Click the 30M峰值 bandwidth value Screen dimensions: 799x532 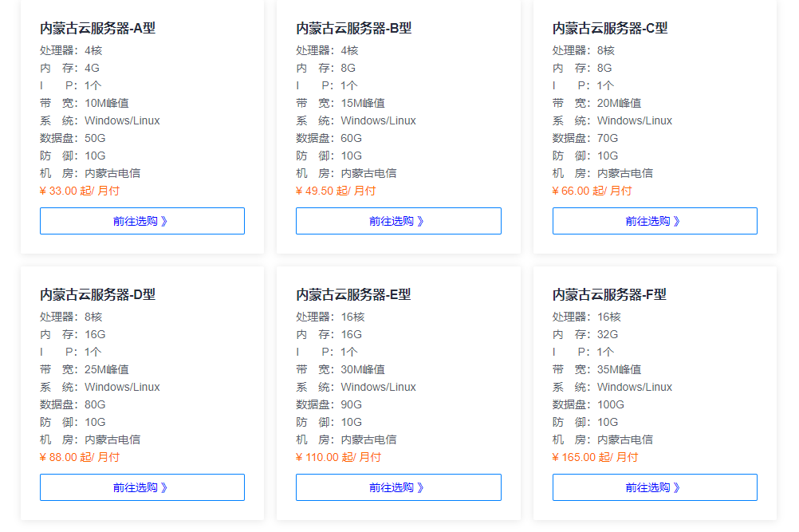[x=363, y=369]
